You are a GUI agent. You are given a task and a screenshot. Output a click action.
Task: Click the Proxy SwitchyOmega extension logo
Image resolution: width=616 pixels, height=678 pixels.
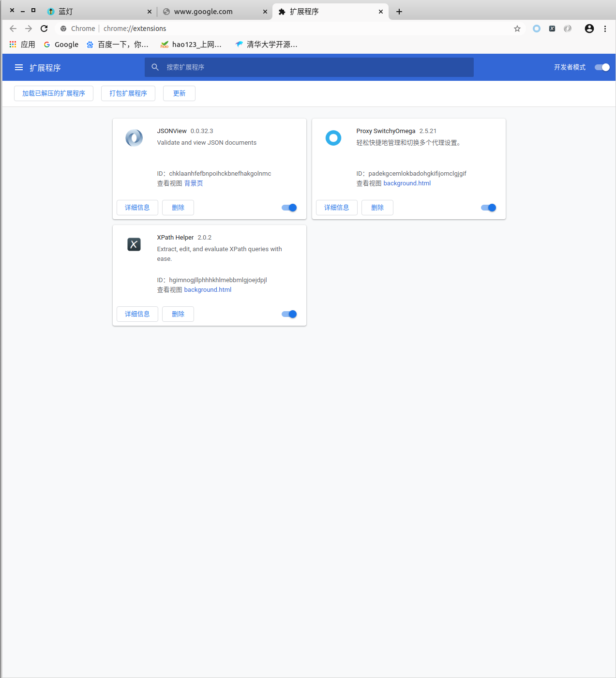(333, 138)
